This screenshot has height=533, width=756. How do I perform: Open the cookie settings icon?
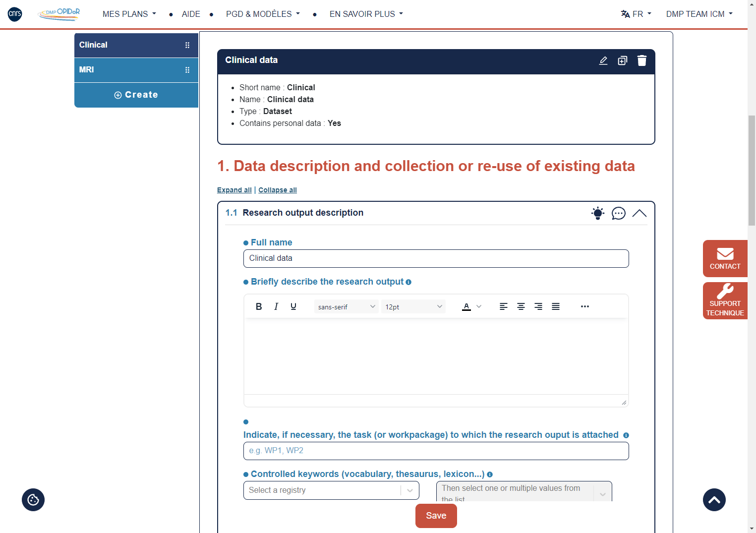click(33, 500)
